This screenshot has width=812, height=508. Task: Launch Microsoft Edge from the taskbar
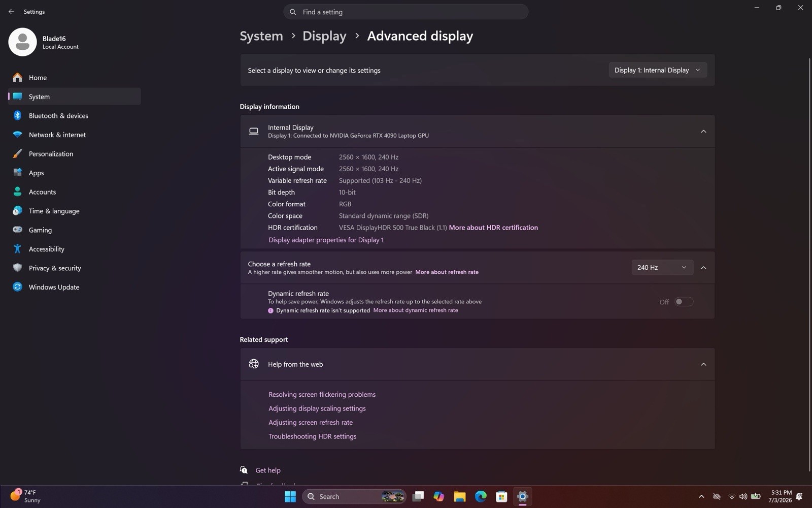coord(481,496)
